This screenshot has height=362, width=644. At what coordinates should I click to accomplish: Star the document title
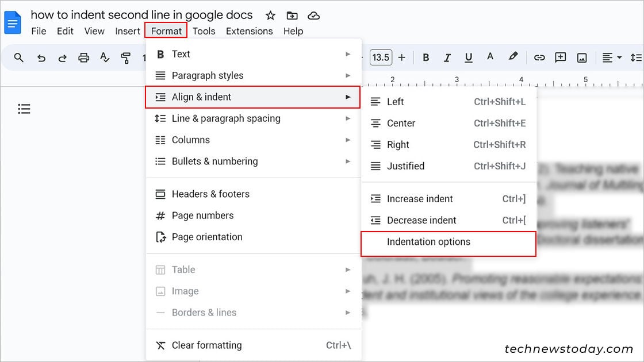[270, 16]
